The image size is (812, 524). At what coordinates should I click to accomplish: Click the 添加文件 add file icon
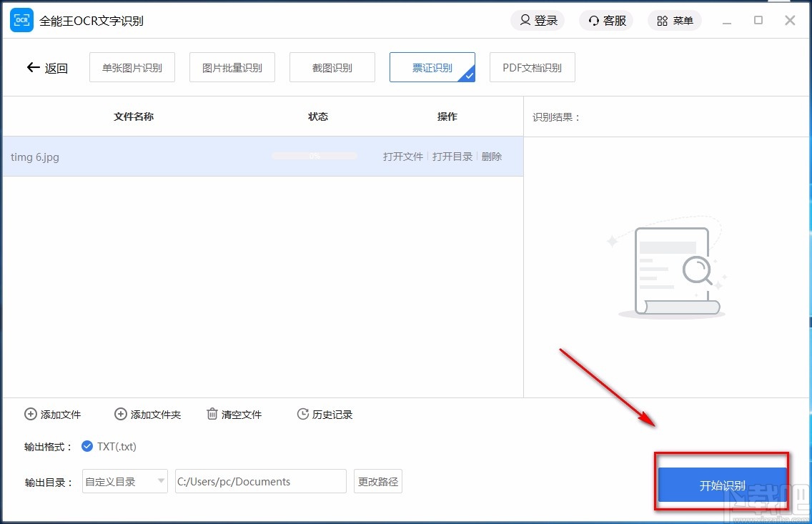30,414
